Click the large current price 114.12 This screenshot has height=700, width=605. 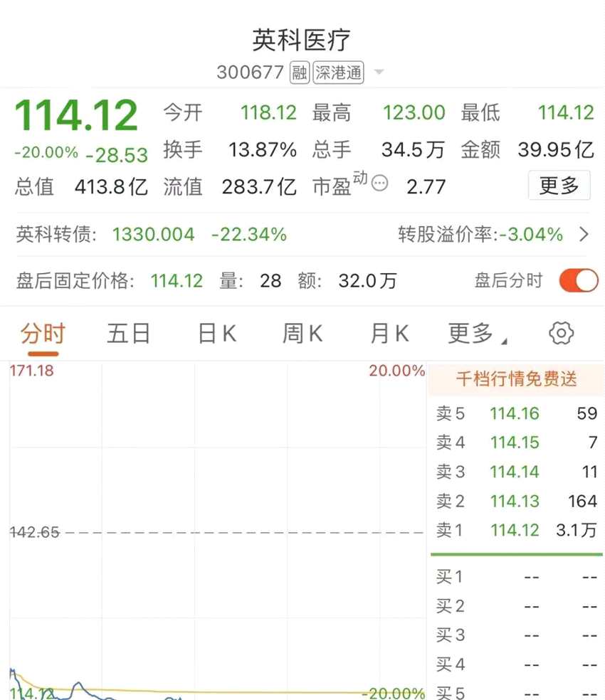point(77,114)
